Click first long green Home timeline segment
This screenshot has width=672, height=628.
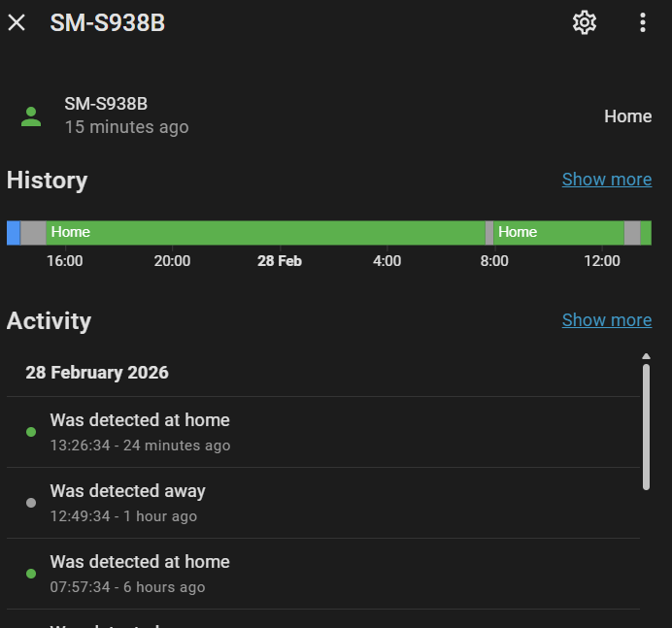[264, 232]
